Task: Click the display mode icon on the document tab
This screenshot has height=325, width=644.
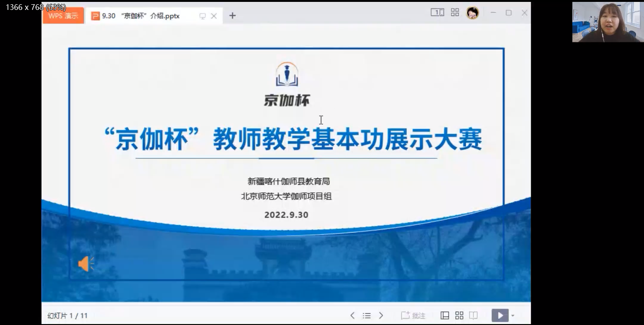Action: click(203, 16)
